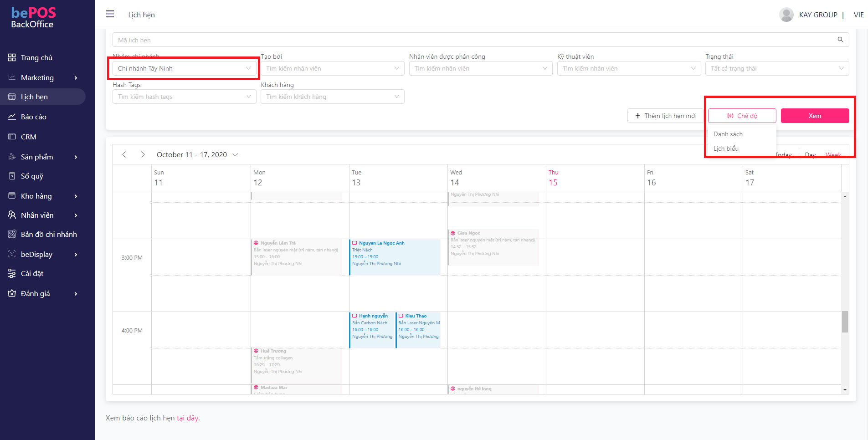
Task: Expand the October 11 - 17 date picker
Action: 235,155
